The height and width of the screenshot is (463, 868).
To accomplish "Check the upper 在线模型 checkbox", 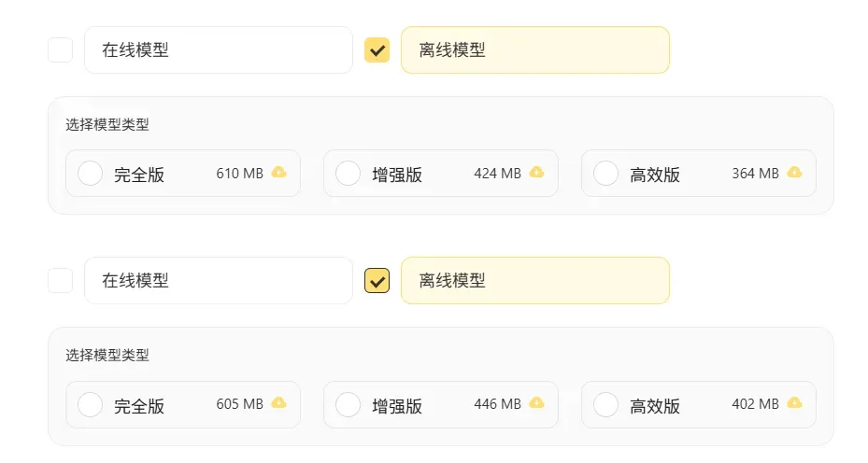I will click(61, 50).
